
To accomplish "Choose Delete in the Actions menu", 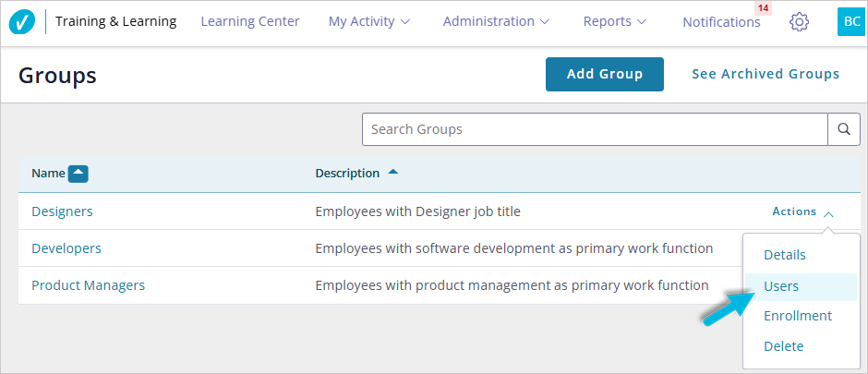I will point(783,346).
